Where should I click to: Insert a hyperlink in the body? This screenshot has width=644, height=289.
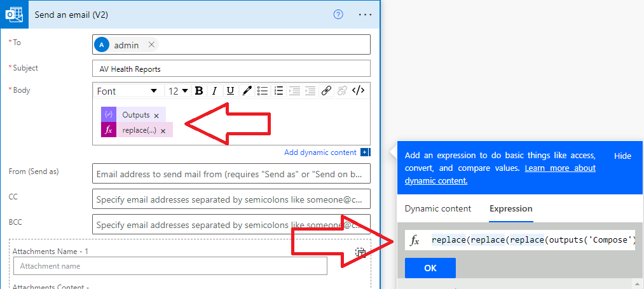[x=326, y=91]
